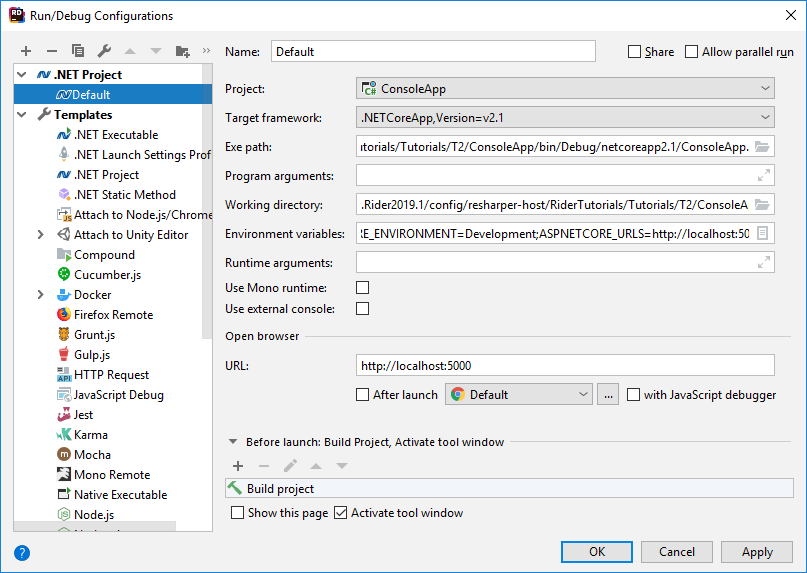
Task: Select Mono Remote template
Action: [103, 475]
